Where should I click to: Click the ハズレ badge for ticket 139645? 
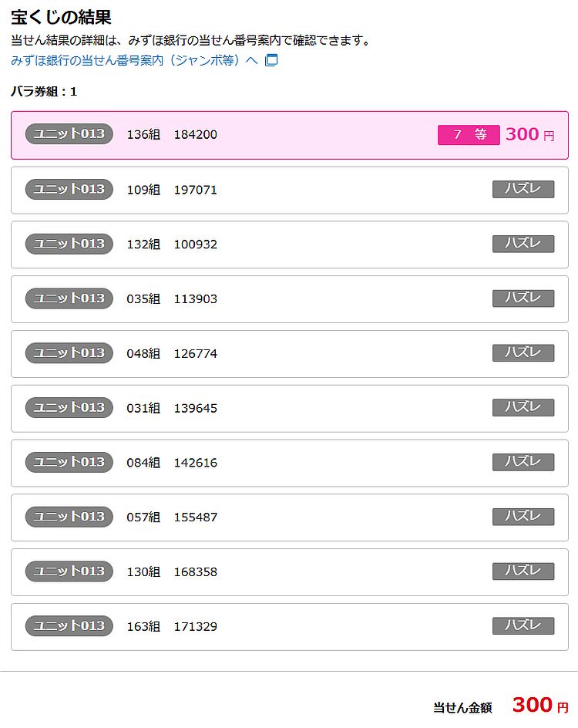point(523,408)
